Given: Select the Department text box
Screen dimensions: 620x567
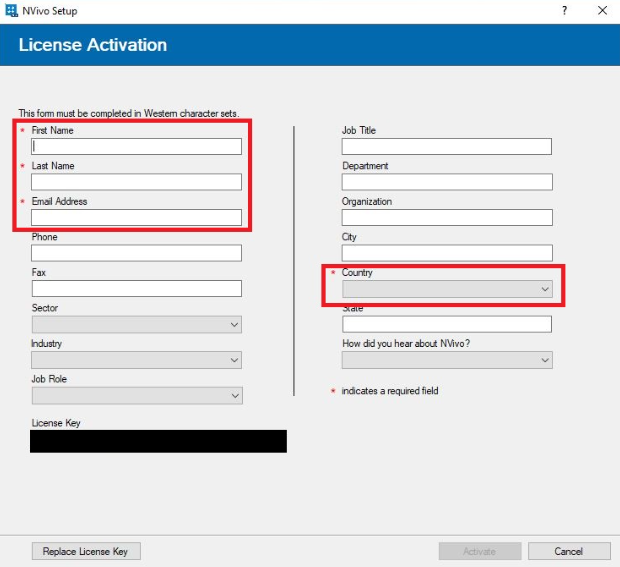Looking at the screenshot, I should (447, 182).
